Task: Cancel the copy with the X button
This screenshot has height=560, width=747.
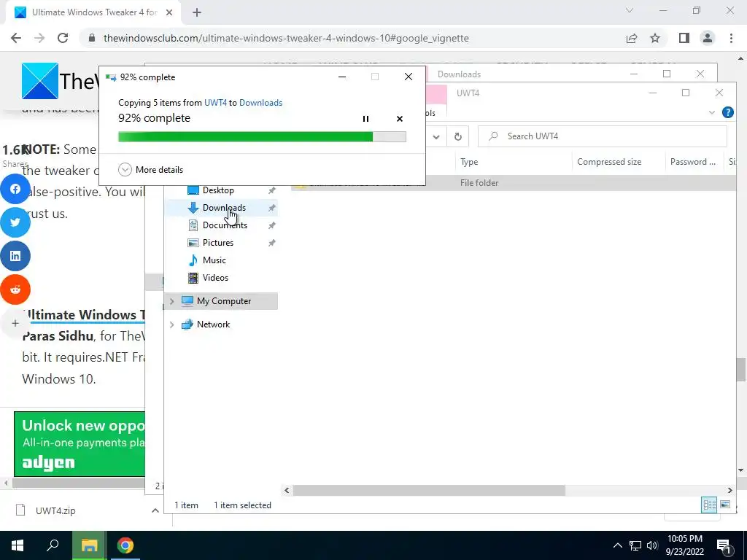Action: (x=400, y=119)
